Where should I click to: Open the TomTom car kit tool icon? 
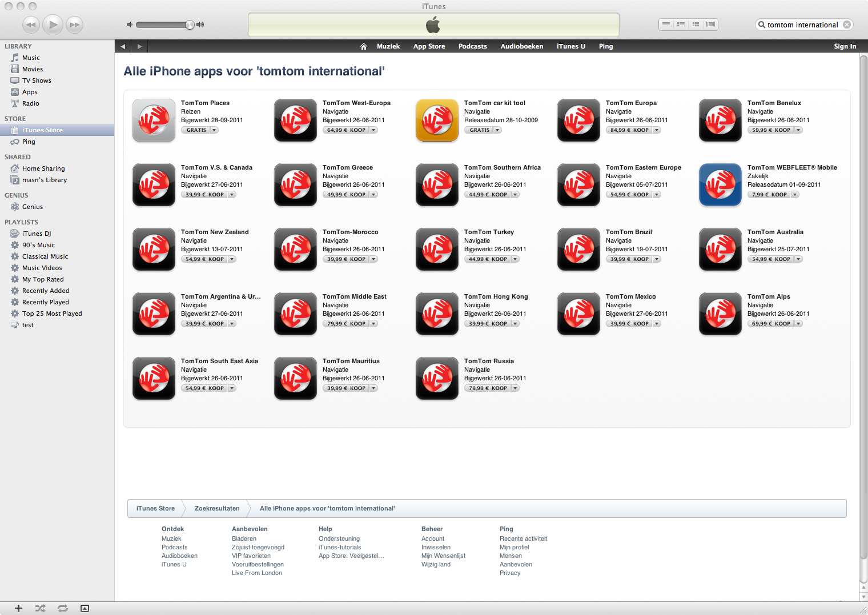tap(437, 120)
